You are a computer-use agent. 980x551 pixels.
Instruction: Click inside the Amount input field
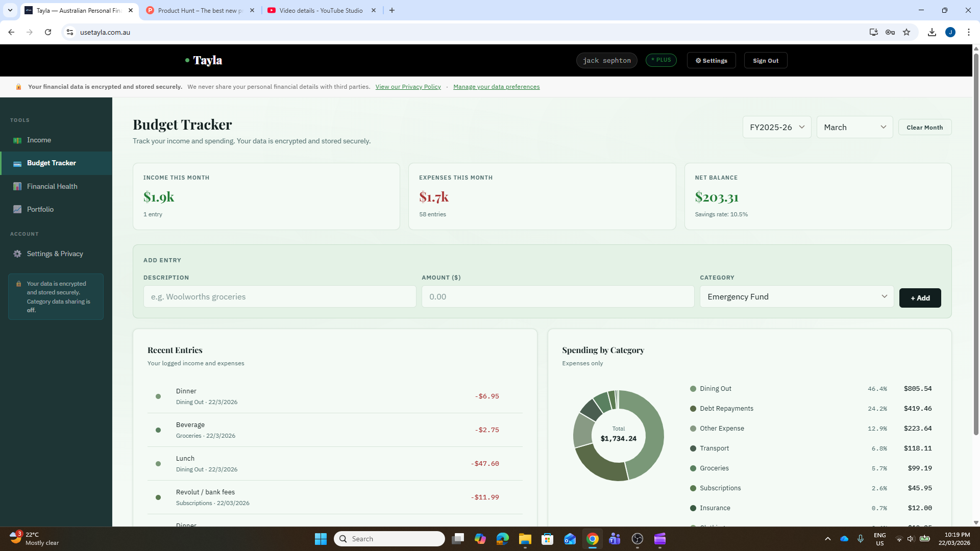point(557,296)
